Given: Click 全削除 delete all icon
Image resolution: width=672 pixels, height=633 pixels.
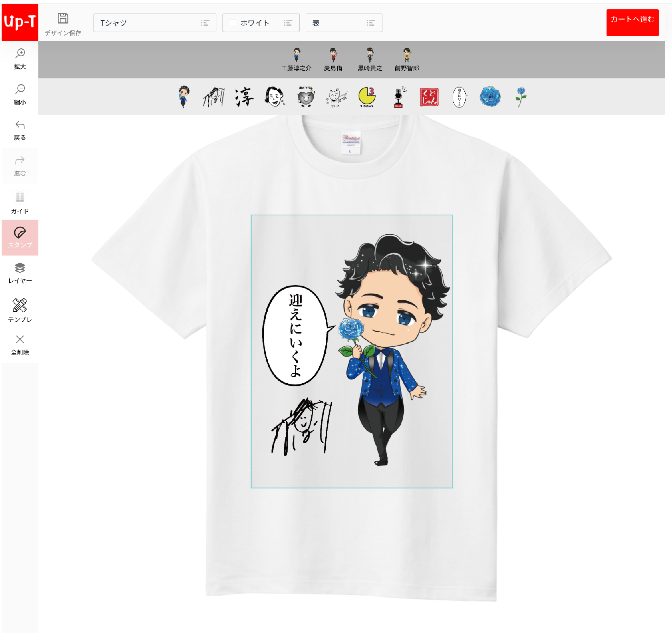Looking at the screenshot, I should click(20, 339).
